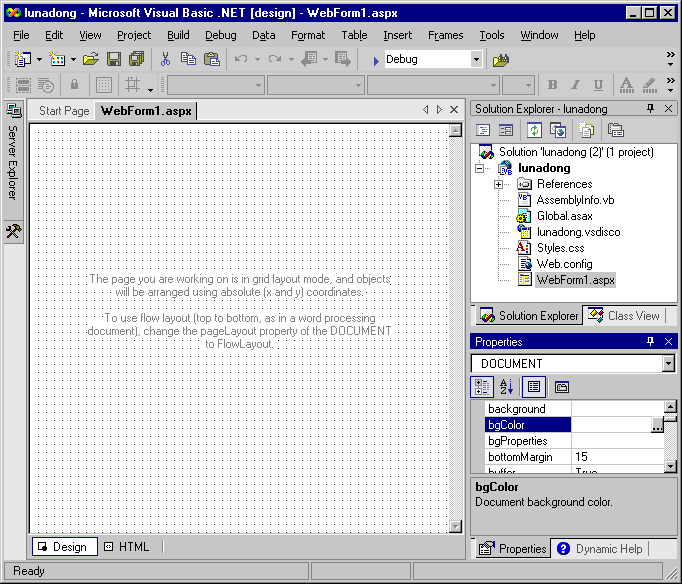Select the bottomMargin property row
This screenshot has height=584, width=682.
coord(575,457)
